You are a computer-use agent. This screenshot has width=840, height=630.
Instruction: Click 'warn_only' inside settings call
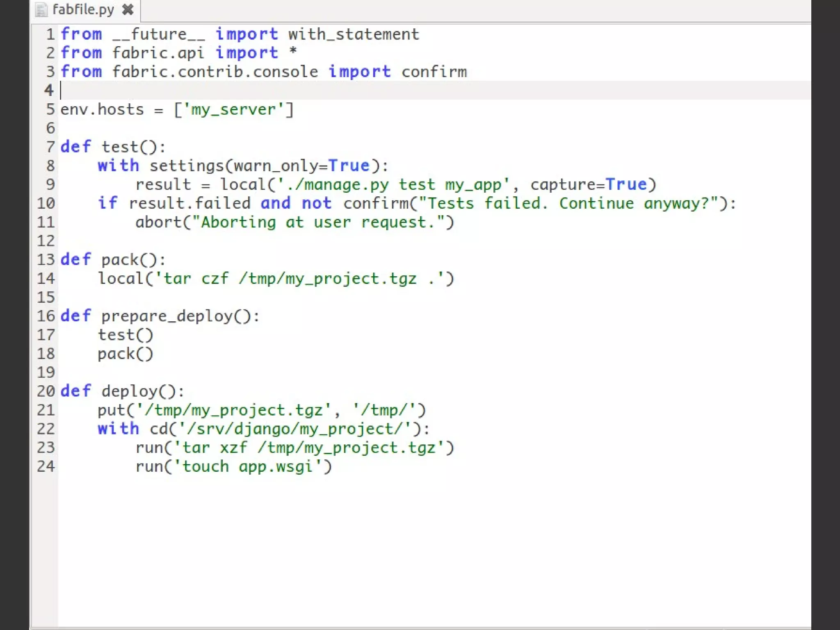276,166
